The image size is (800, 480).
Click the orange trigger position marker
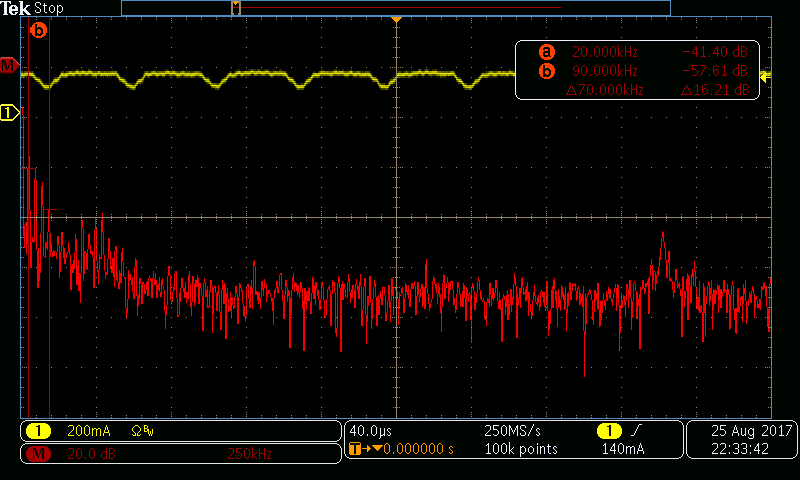pos(397,21)
